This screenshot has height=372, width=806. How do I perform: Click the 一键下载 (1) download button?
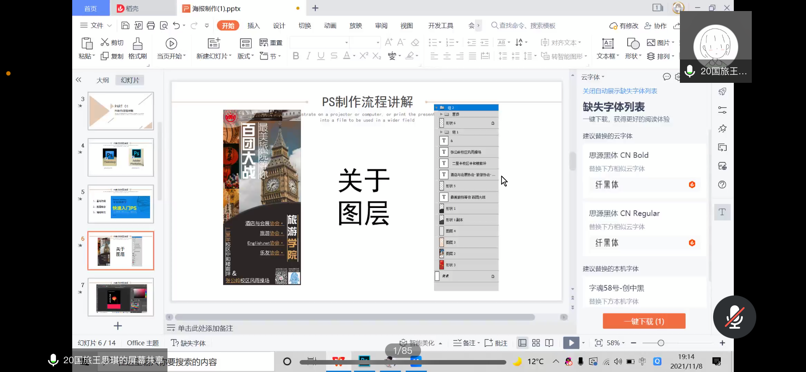tap(644, 321)
